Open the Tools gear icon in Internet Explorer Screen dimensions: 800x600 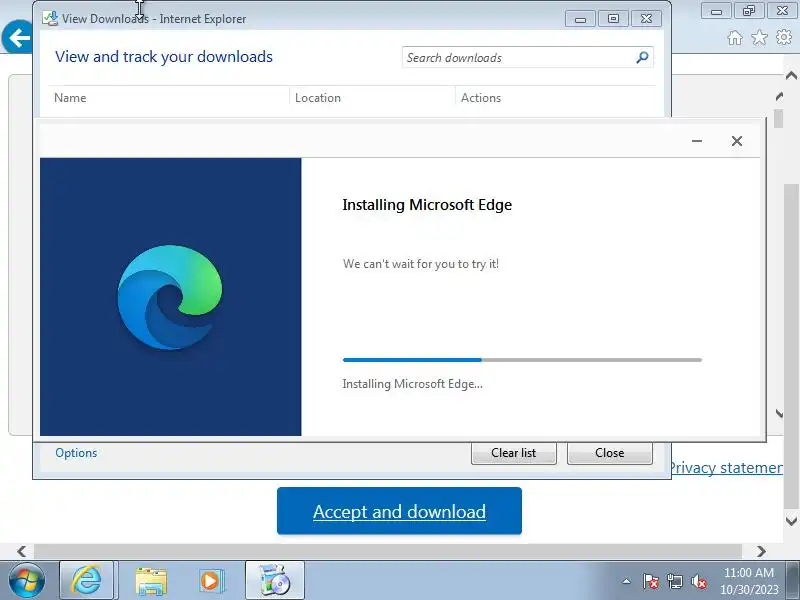tap(784, 38)
